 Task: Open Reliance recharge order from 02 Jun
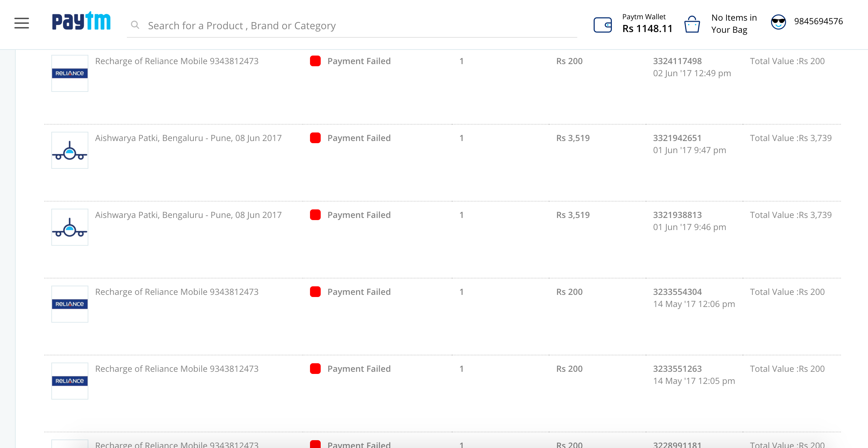pos(177,61)
